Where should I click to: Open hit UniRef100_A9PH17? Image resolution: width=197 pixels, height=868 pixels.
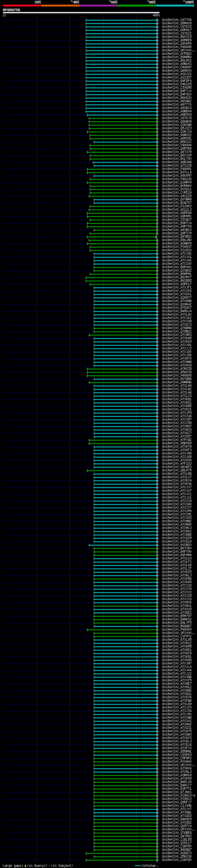(x=177, y=30)
